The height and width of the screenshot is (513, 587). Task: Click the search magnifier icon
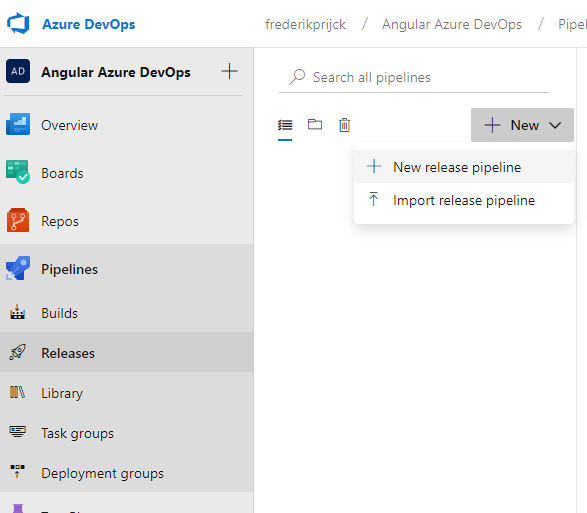coord(297,77)
